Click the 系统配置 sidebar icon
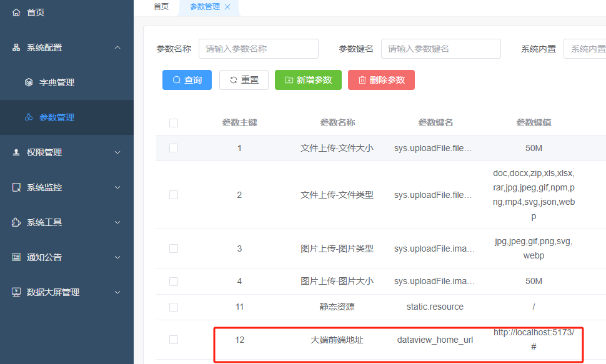This screenshot has width=606, height=364. 16,47
